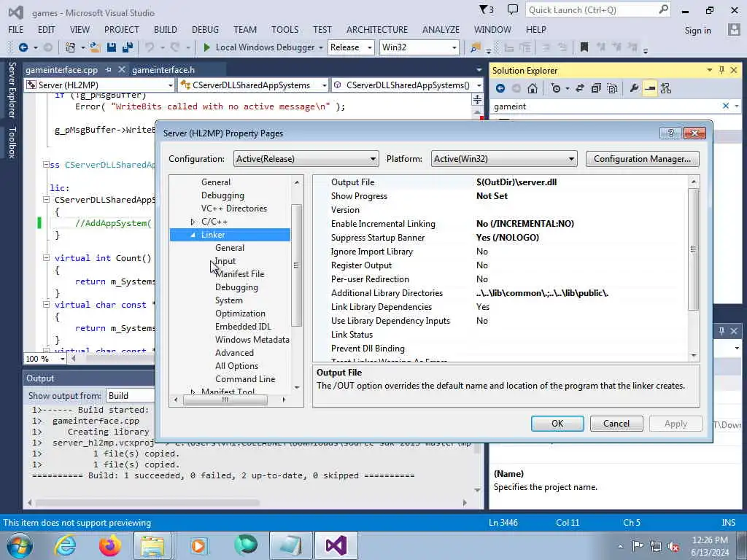The image size is (747, 560).
Task: Open the TOOLS menu
Action: [x=285, y=29]
